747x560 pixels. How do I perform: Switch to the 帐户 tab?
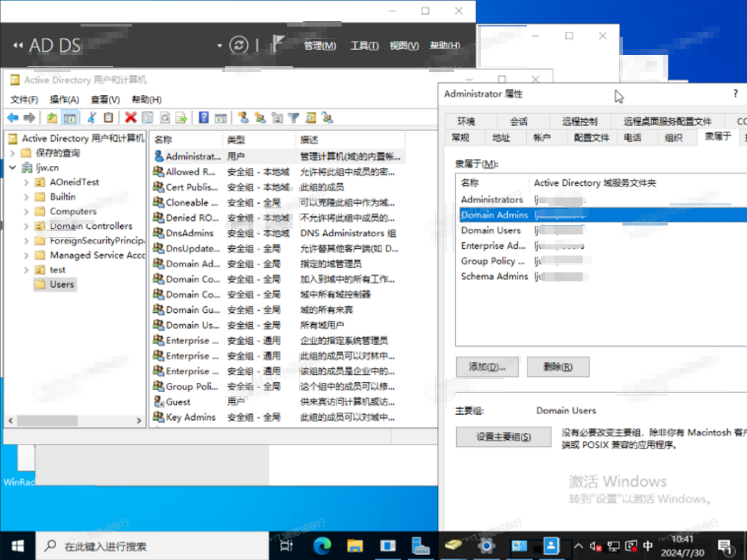click(542, 137)
